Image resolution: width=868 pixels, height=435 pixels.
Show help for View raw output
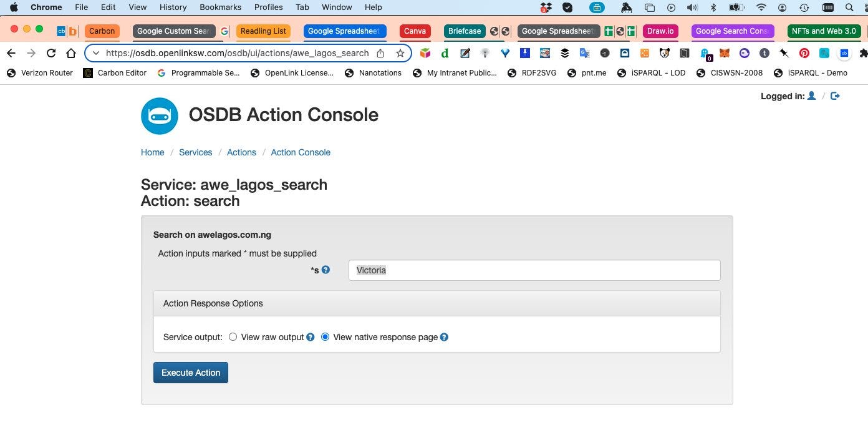pos(311,337)
